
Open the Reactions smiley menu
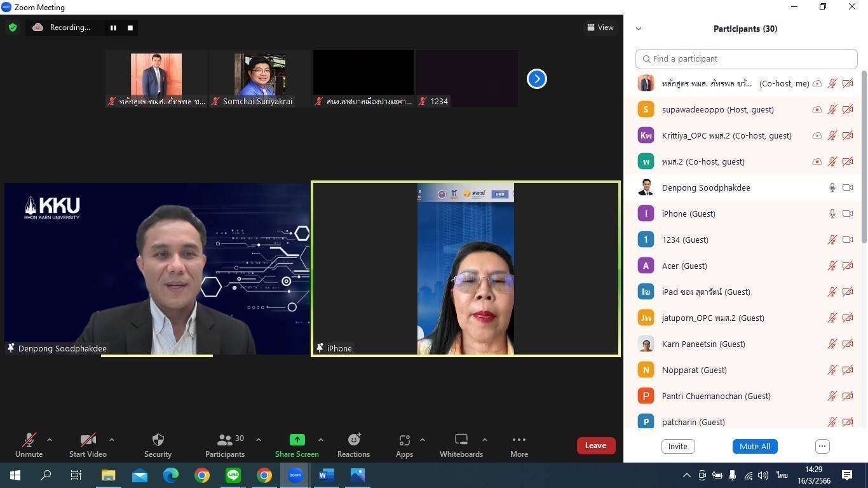353,445
